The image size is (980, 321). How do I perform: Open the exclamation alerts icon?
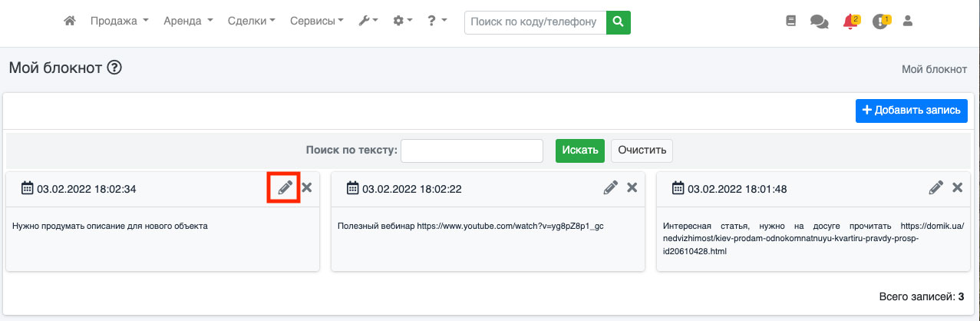coord(880,22)
